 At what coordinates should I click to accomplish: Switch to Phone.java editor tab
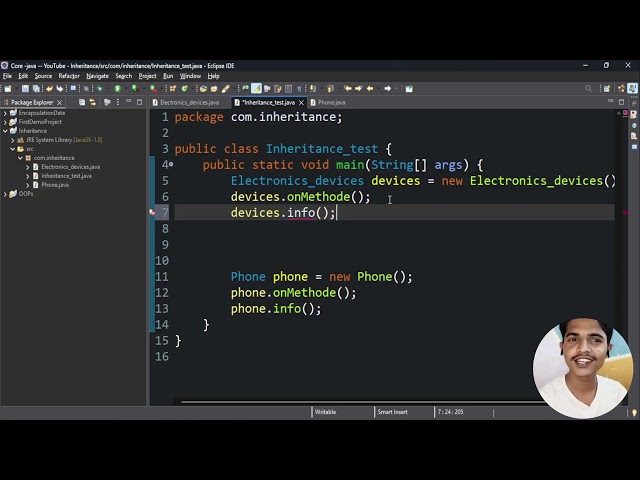pyautogui.click(x=331, y=102)
